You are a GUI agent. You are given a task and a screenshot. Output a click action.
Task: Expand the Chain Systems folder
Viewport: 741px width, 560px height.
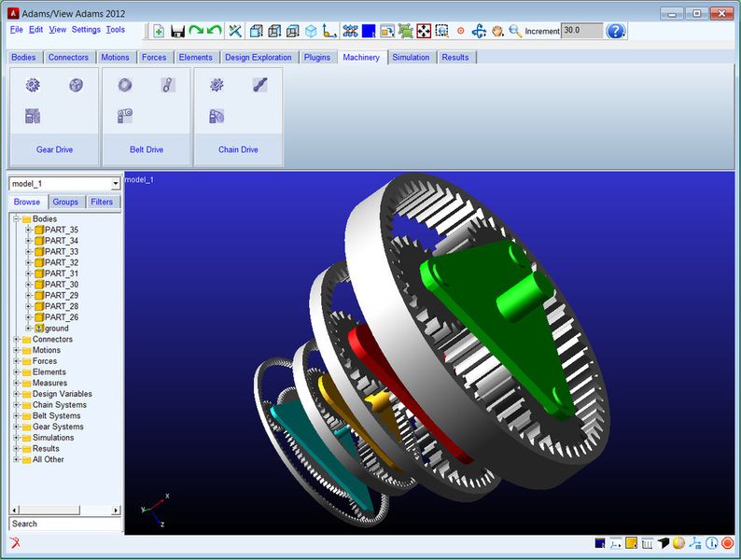16,405
